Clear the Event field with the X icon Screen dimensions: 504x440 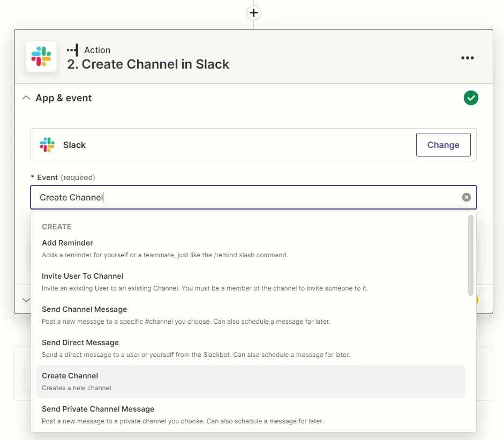tap(466, 197)
